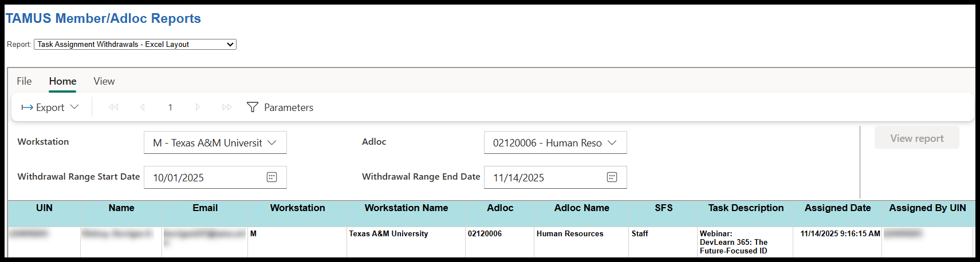
Task: Click the Withdrawal Range End Date field
Action: 544,177
